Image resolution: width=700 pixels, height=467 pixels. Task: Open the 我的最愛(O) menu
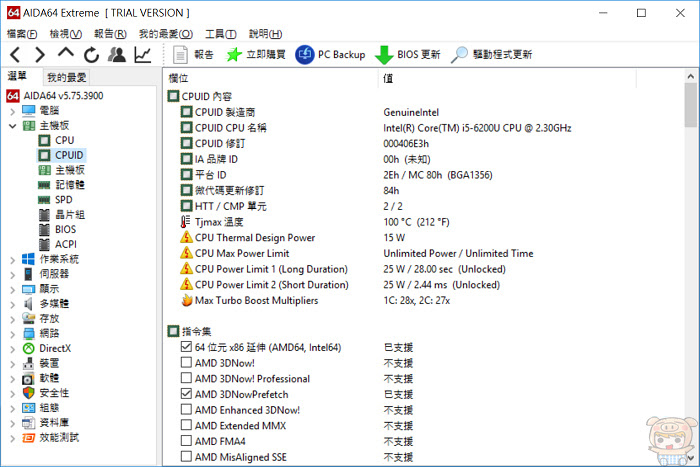pyautogui.click(x=166, y=34)
